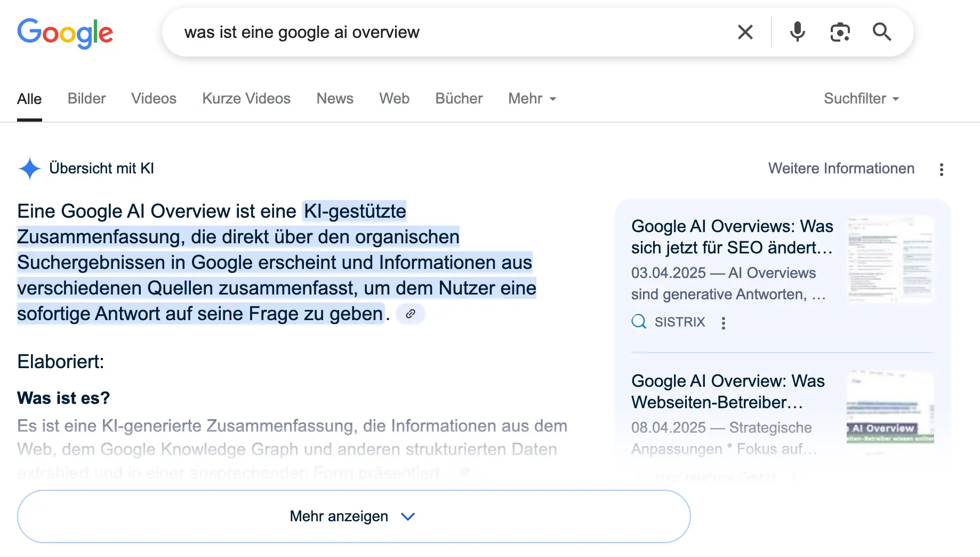
Task: Expand the overview with Mehr anzeigen
Action: click(x=354, y=516)
